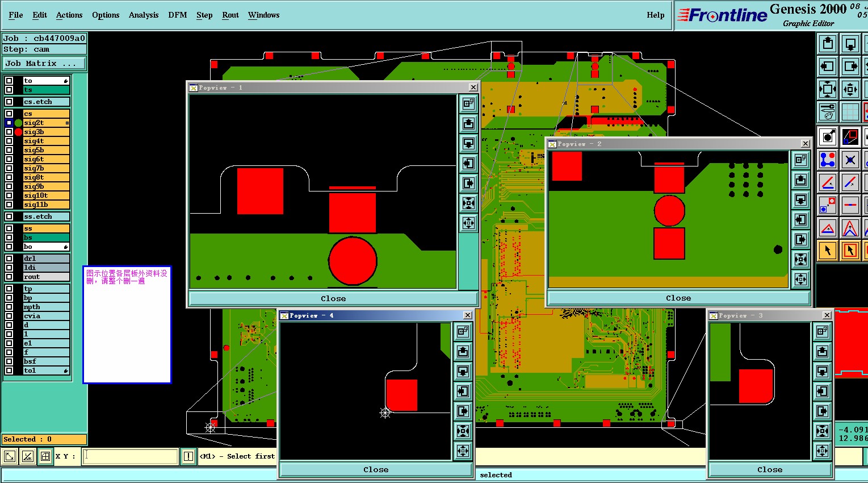868x483 pixels.
Task: Tick the checkbox for layer rout
Action: tap(9, 277)
